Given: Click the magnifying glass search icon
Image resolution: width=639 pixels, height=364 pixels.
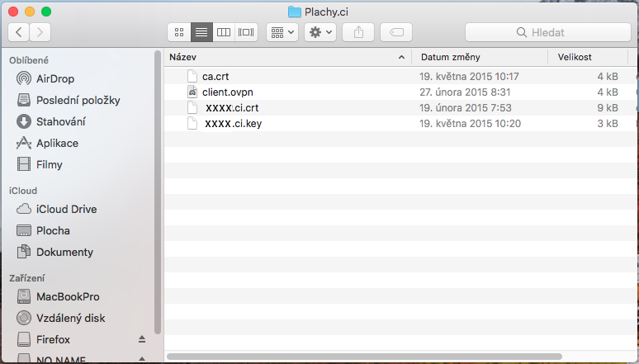Looking at the screenshot, I should pos(522,32).
